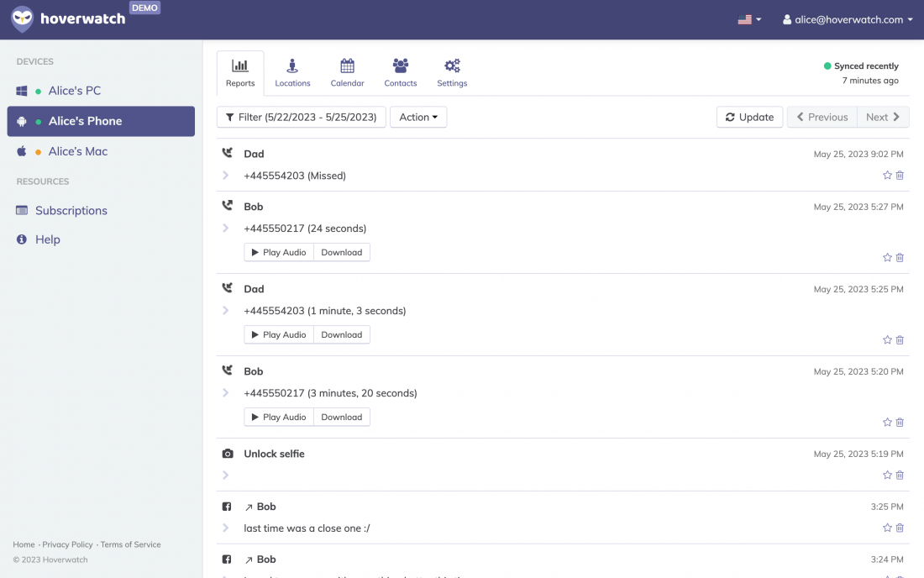924x578 pixels.
Task: Switch to the Reports tab
Action: (x=240, y=73)
